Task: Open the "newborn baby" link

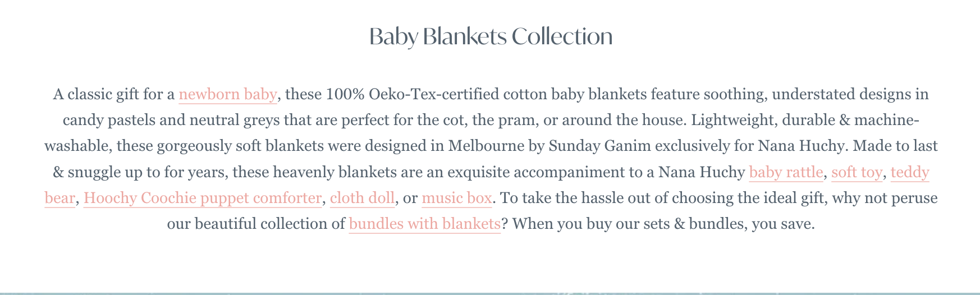Action: coord(227,94)
